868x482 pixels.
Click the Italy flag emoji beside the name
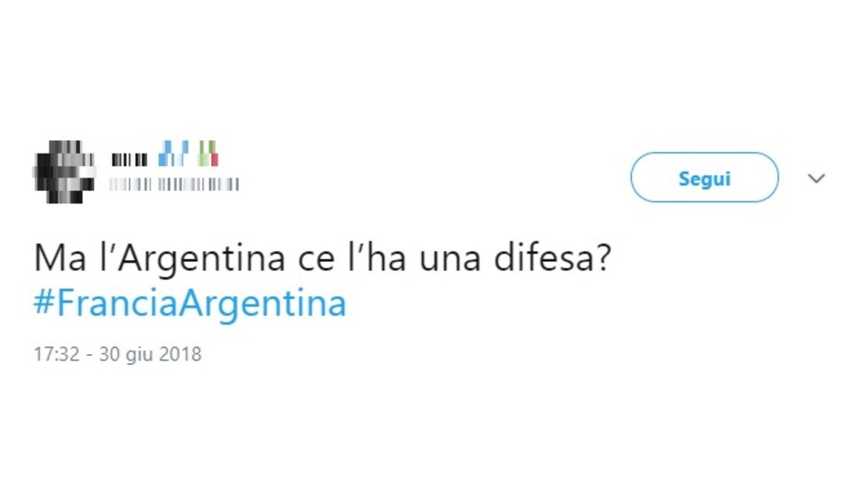(x=209, y=154)
